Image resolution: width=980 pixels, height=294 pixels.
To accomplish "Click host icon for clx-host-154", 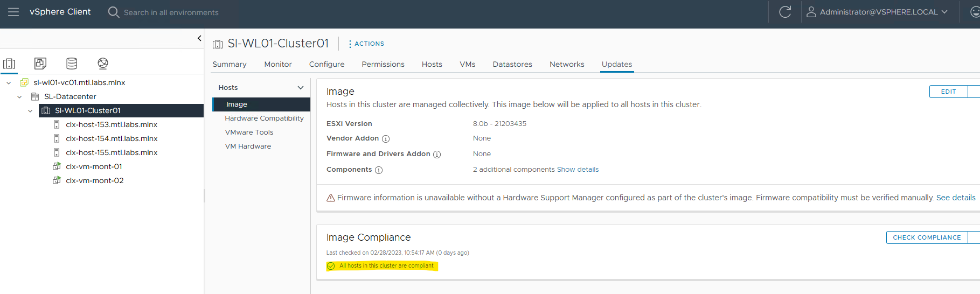I will pyautogui.click(x=57, y=138).
